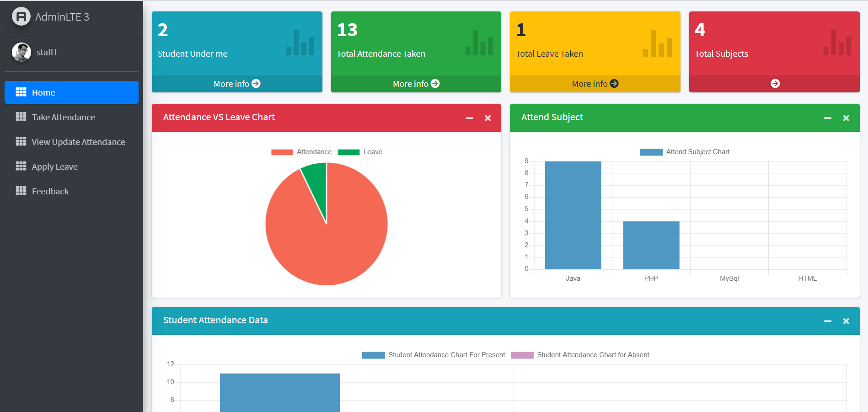Click the grid icon beside Feedback
The image size is (868, 412).
pos(21,191)
